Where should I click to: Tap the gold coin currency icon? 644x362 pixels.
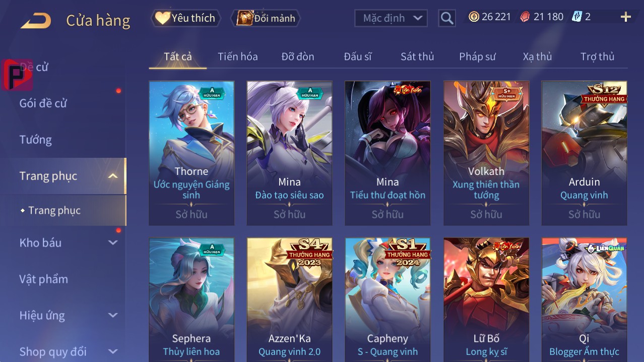click(474, 17)
